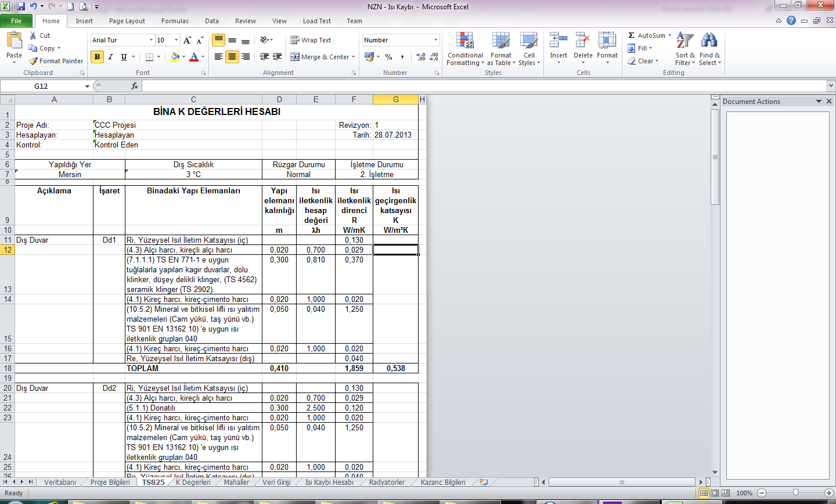
Task: Click the font color red A swatch
Action: (193, 57)
